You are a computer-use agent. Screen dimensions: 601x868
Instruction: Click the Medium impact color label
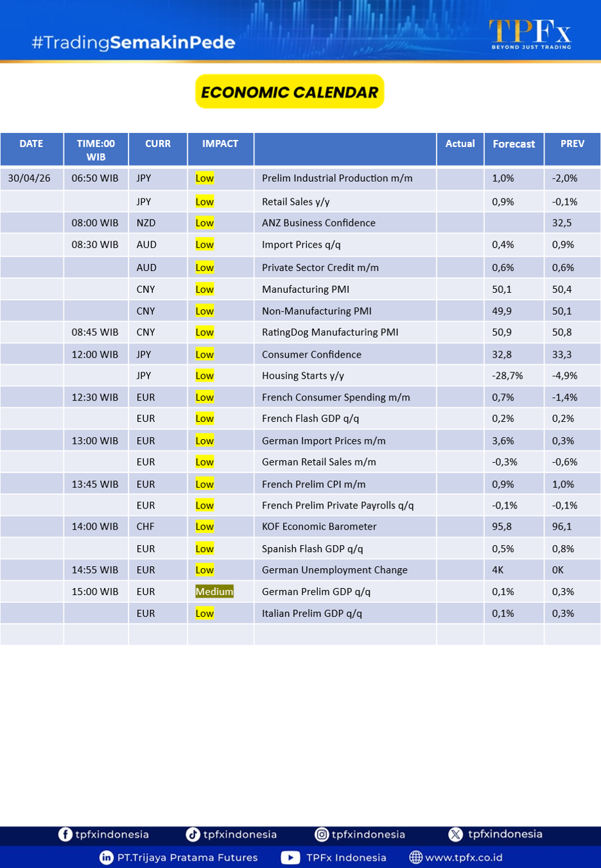[x=214, y=591]
